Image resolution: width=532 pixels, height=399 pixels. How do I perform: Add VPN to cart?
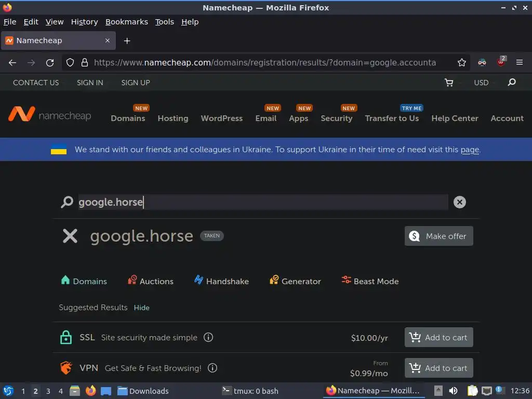pyautogui.click(x=438, y=368)
